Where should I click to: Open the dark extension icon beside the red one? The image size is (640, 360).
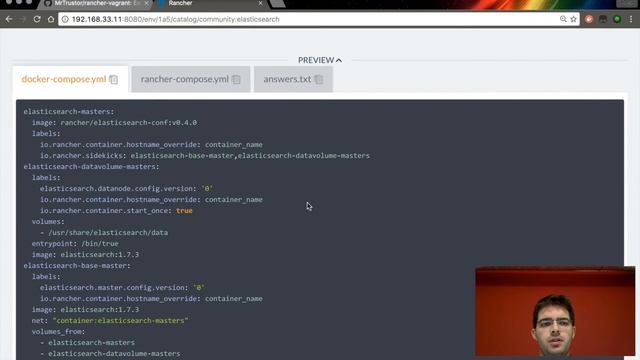point(603,19)
